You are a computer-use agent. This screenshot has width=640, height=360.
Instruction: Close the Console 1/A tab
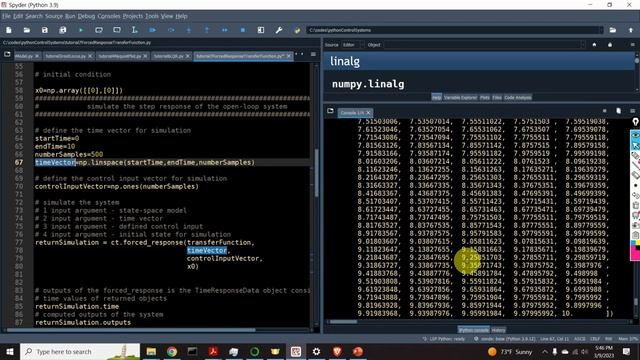(x=368, y=113)
